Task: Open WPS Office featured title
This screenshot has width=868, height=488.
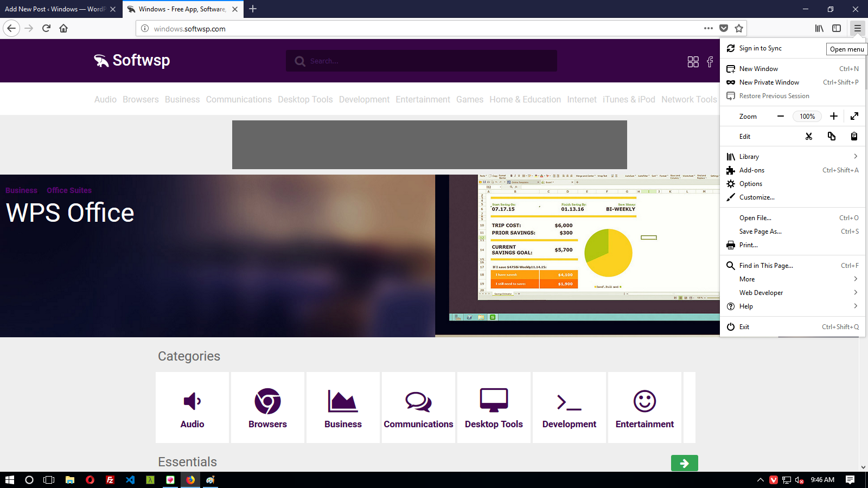Action: [x=70, y=213]
